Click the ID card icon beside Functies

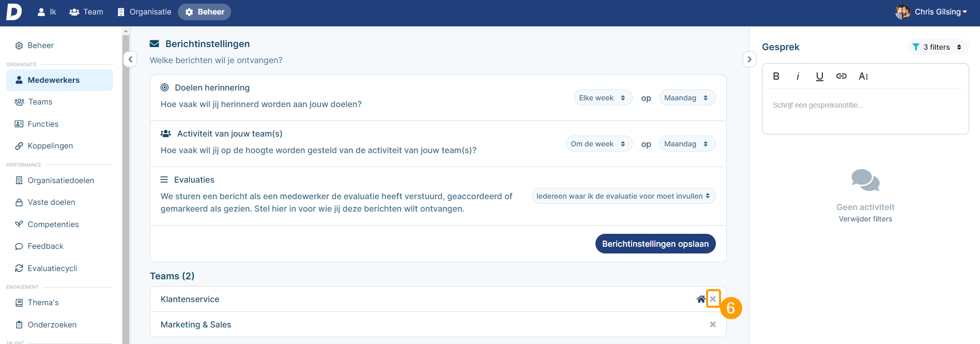(19, 124)
